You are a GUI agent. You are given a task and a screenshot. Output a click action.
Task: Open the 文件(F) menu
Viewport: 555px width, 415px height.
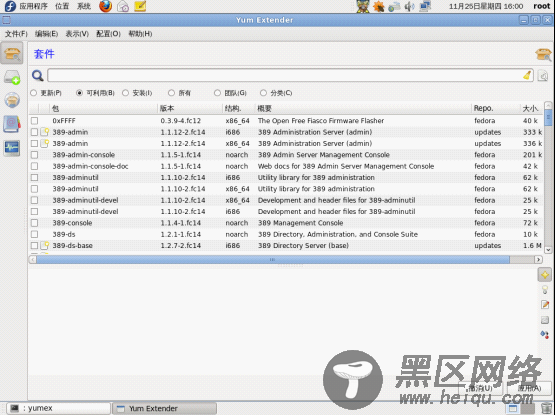(x=16, y=34)
